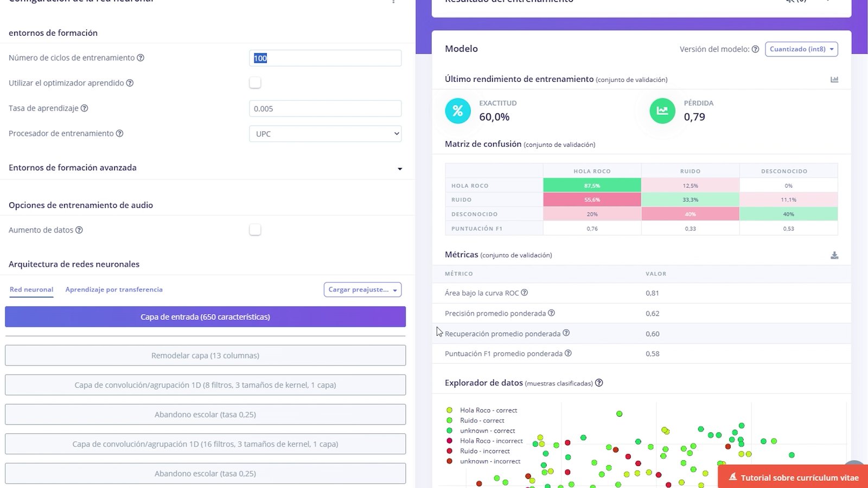The width and height of the screenshot is (868, 488).
Task: Select 1D convolution layer with 8 filtros
Action: click(205, 385)
